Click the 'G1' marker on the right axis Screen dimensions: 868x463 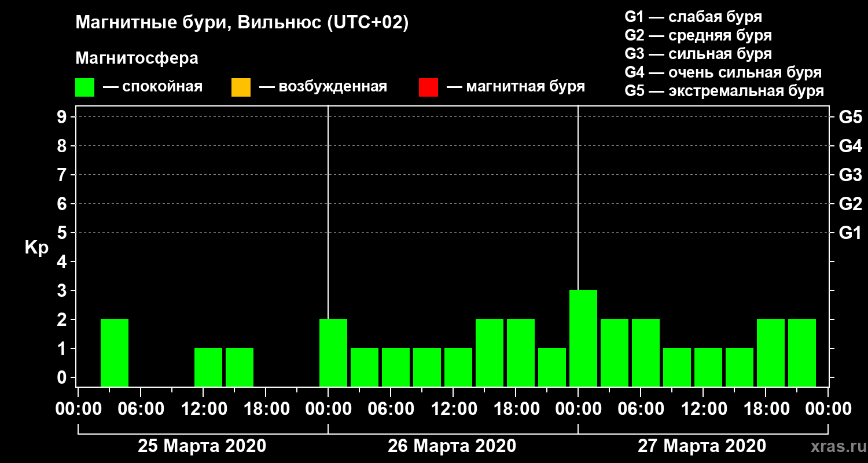coord(850,233)
